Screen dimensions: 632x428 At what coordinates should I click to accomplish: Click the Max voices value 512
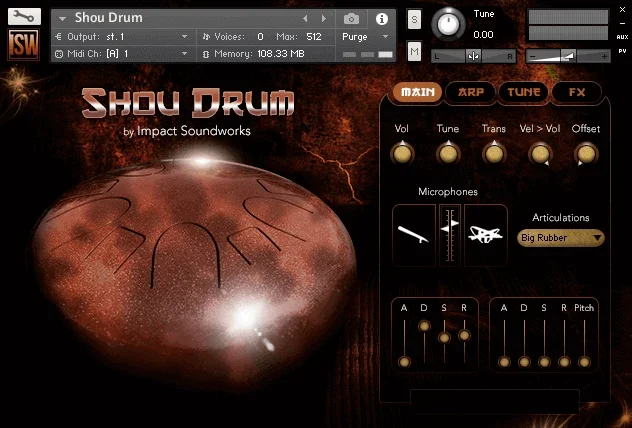[314, 37]
